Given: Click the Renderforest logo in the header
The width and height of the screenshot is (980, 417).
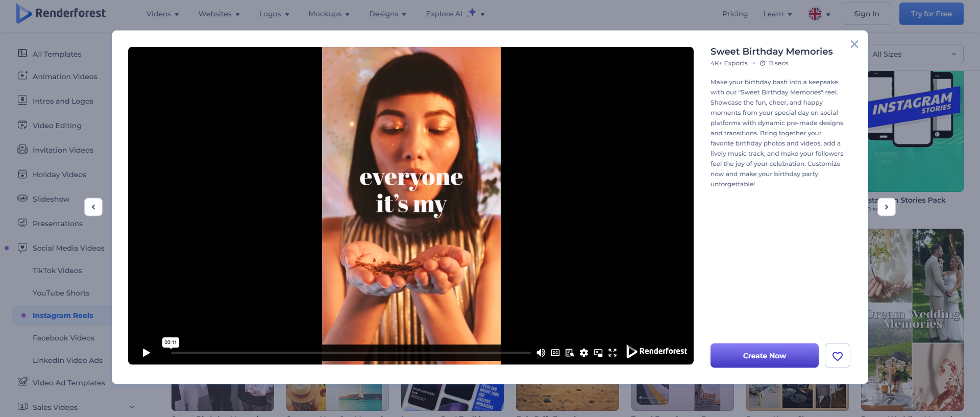Looking at the screenshot, I should pos(61,13).
